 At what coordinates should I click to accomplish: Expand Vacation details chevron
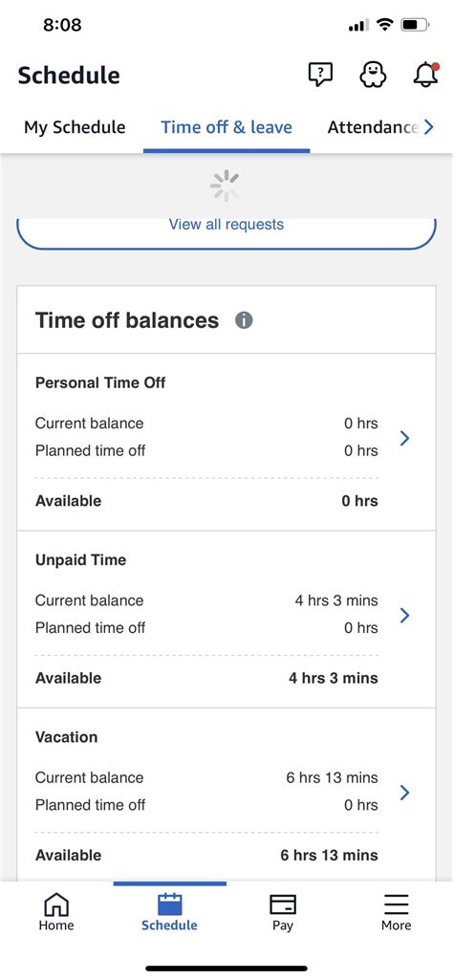pos(404,793)
